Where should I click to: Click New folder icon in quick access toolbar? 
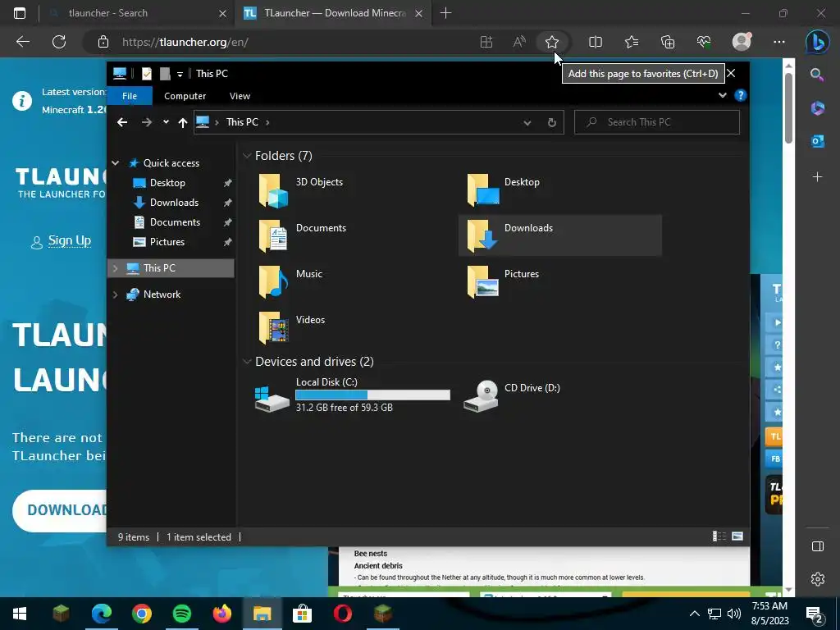pos(165,73)
